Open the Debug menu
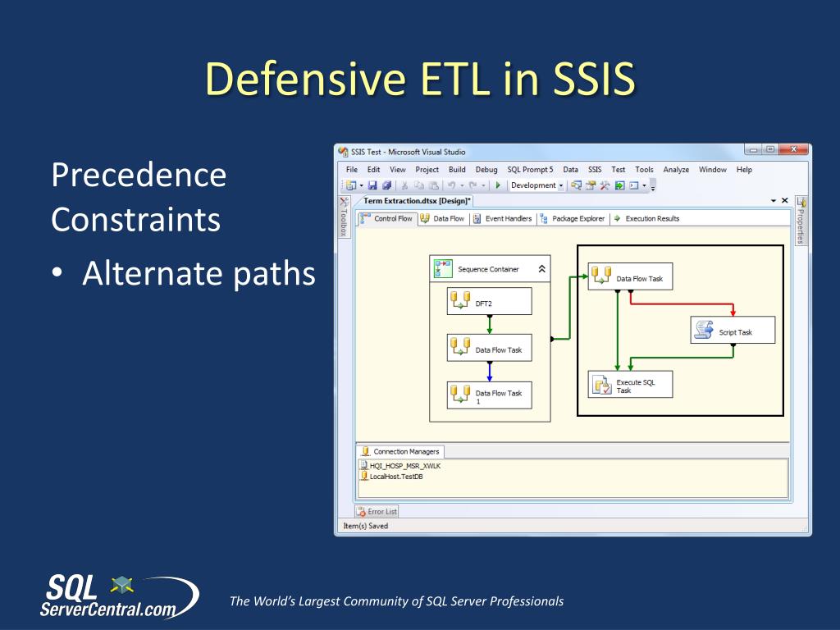This screenshot has width=840, height=630. point(486,169)
